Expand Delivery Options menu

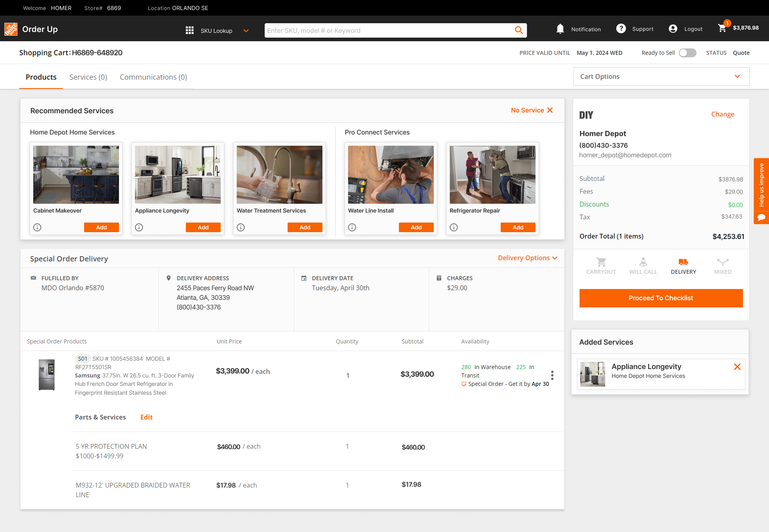point(527,258)
